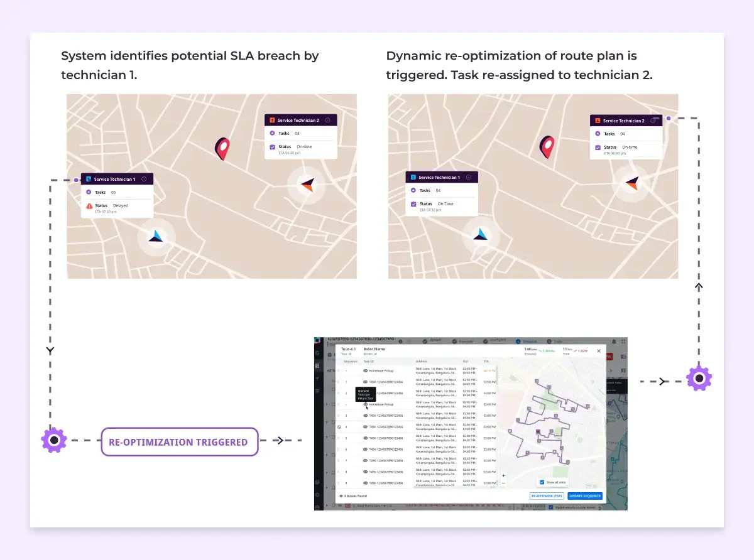This screenshot has width=754, height=560.
Task: Click the RE-OPTIMIZATION TRIGGERED label box
Action: (180, 442)
